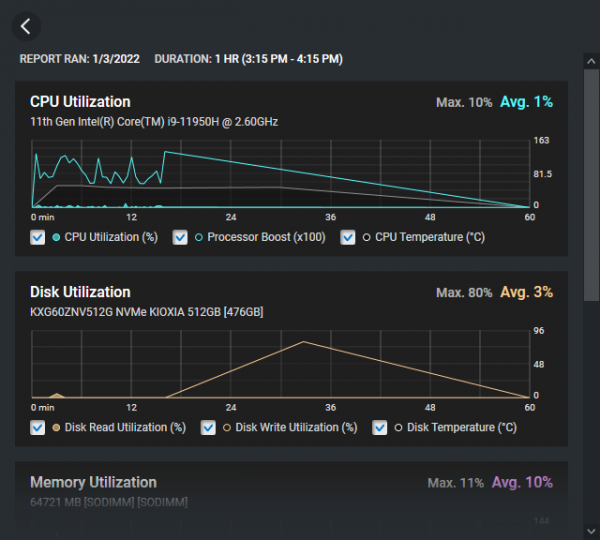Click the tan Disk Read Utilization legend dot
Viewport: 600px width, 540px height.
(x=56, y=428)
